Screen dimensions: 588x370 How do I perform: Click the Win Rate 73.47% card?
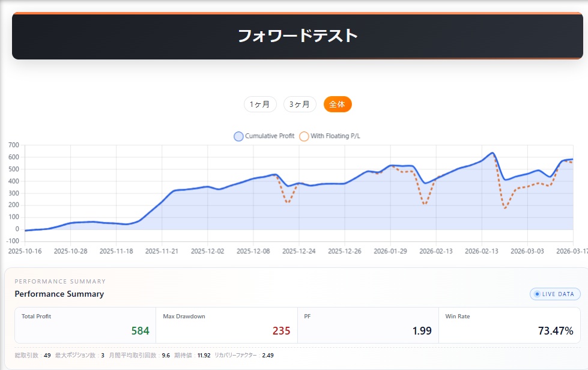(x=510, y=325)
